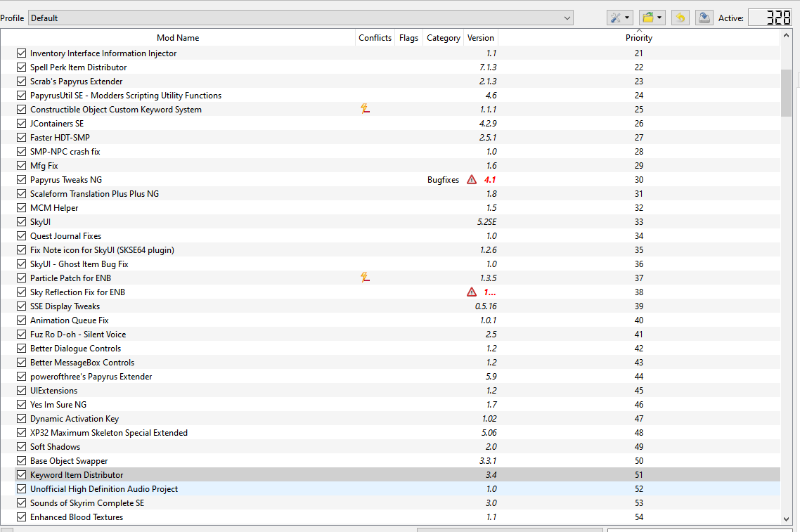Click conflict lightning icon for Constructible Object Custom Keyword System
The image size is (800, 532).
point(365,109)
